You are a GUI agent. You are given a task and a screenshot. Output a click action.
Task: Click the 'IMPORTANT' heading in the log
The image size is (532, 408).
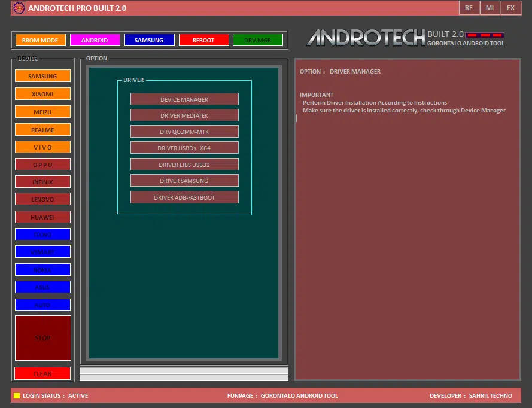[317, 95]
